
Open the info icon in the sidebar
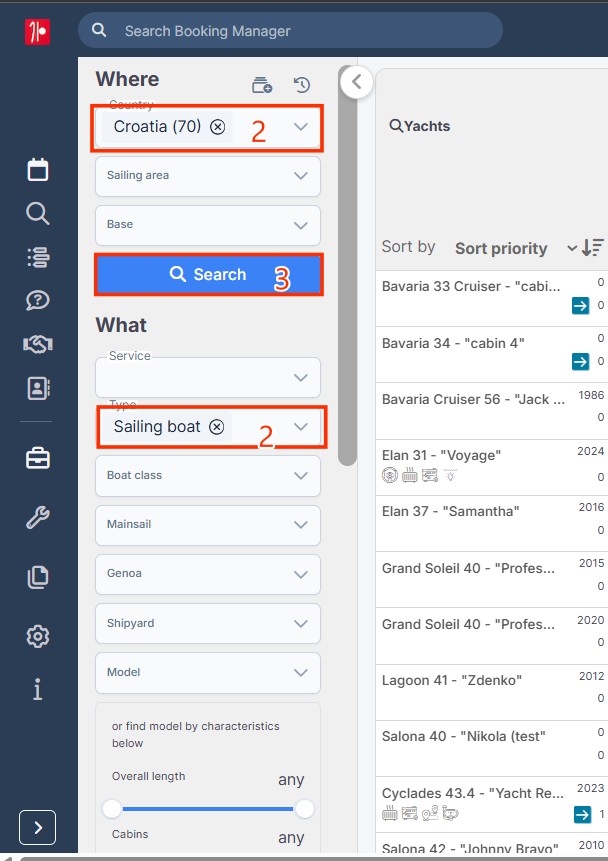click(38, 689)
